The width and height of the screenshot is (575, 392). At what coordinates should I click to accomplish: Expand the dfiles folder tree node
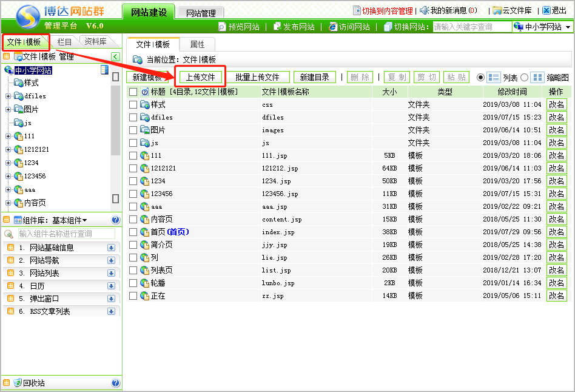pos(8,96)
